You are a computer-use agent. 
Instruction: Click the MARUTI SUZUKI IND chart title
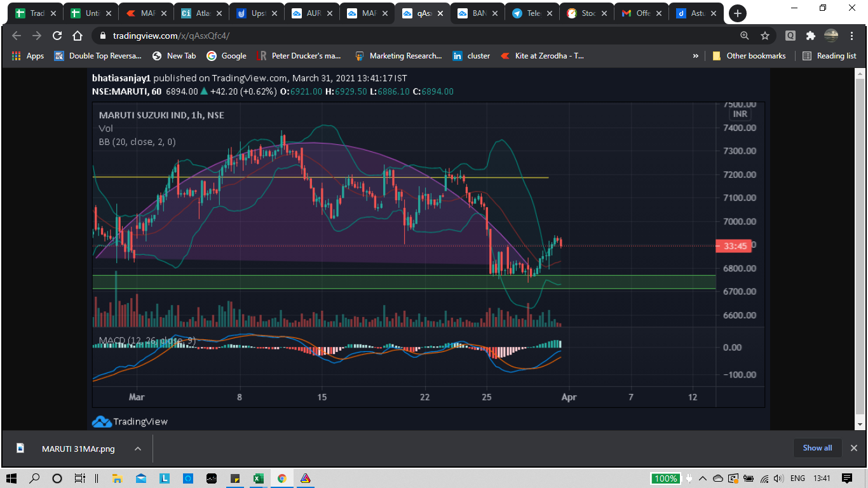161,115
